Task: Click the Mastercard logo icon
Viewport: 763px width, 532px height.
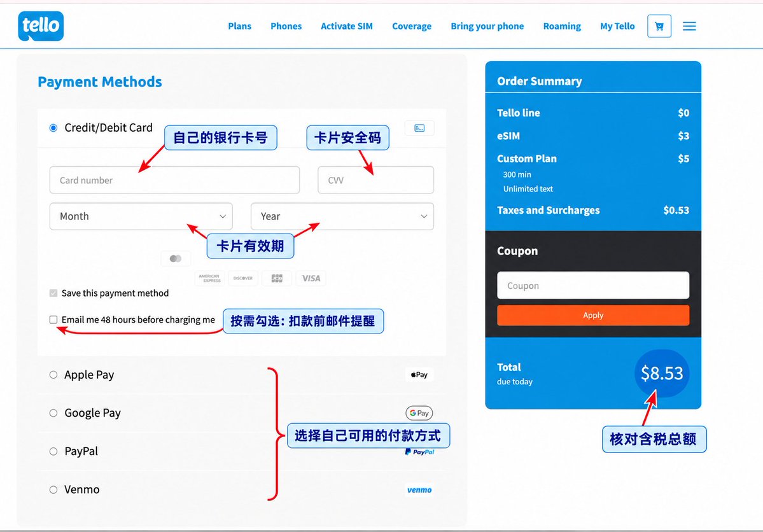Action: pyautogui.click(x=176, y=258)
